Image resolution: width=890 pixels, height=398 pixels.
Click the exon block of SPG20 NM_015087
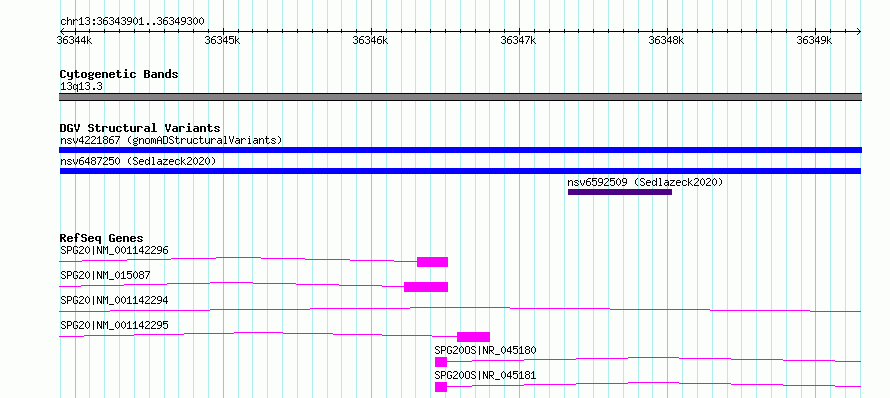426,287
